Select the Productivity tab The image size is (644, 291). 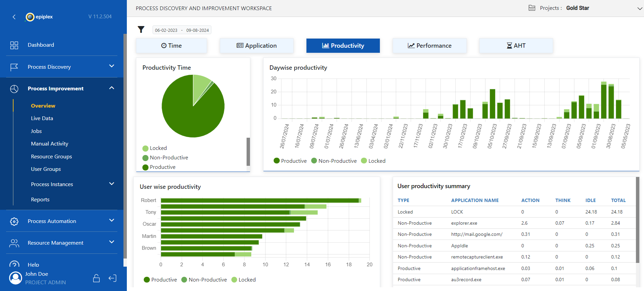tap(343, 46)
